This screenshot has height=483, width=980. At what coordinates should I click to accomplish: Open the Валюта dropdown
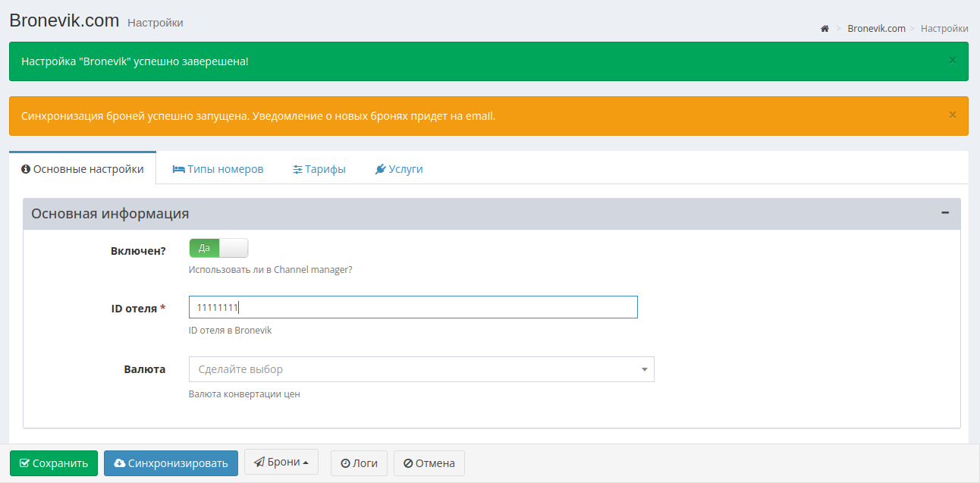click(x=421, y=369)
